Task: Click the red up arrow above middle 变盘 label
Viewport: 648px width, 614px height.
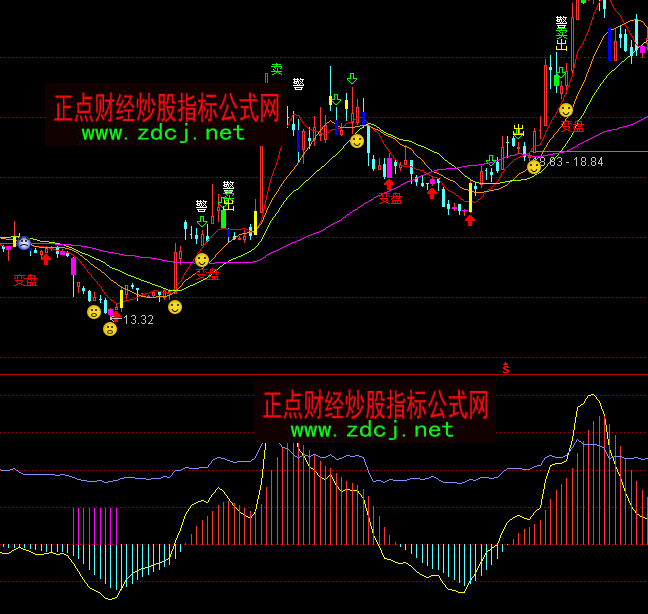Action: click(x=389, y=183)
